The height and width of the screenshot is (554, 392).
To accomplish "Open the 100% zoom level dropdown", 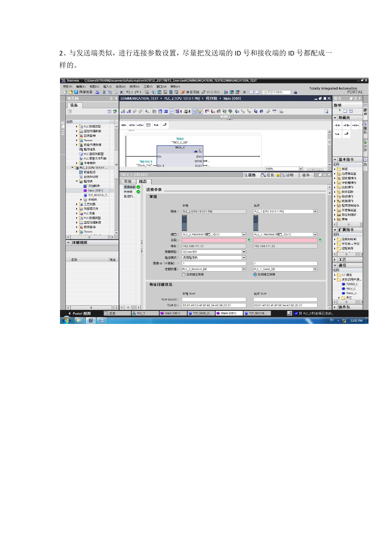I will tap(301, 169).
